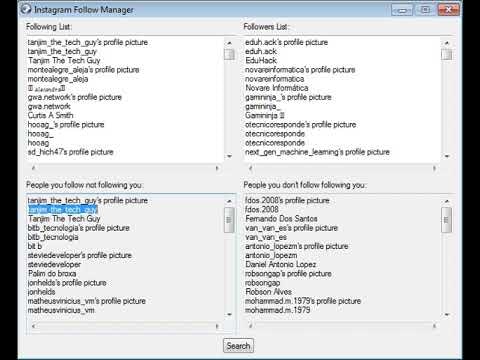
Task: Select 'steviedeveloper' entry
Action: 54,265
